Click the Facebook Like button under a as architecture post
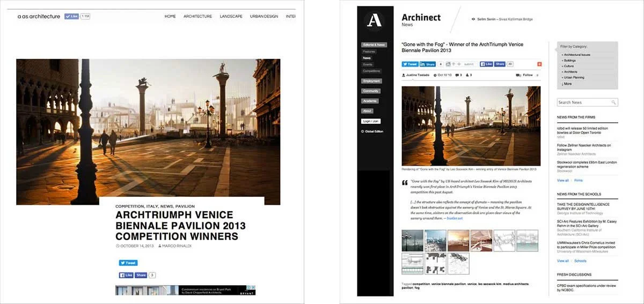This screenshot has height=304, width=644. [x=126, y=275]
